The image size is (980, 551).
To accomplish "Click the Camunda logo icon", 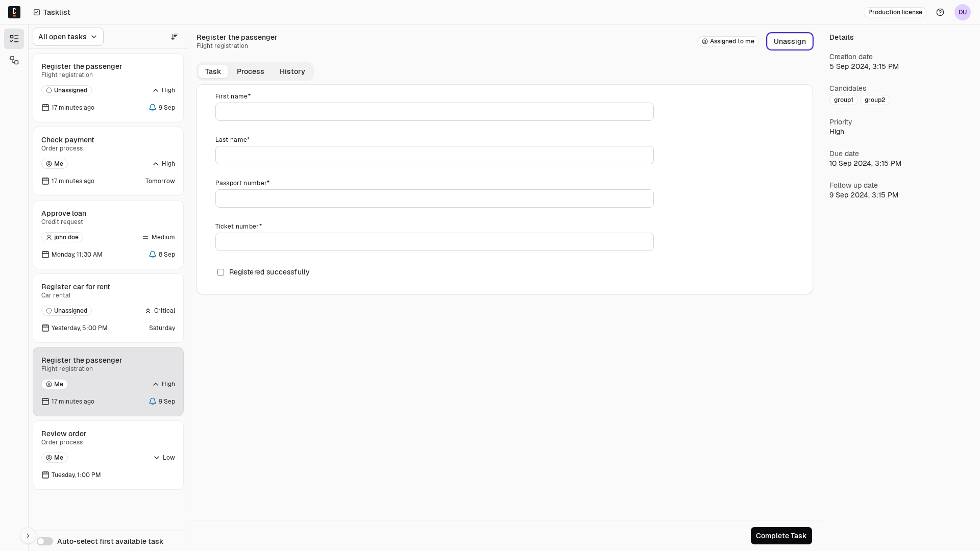I will [14, 12].
